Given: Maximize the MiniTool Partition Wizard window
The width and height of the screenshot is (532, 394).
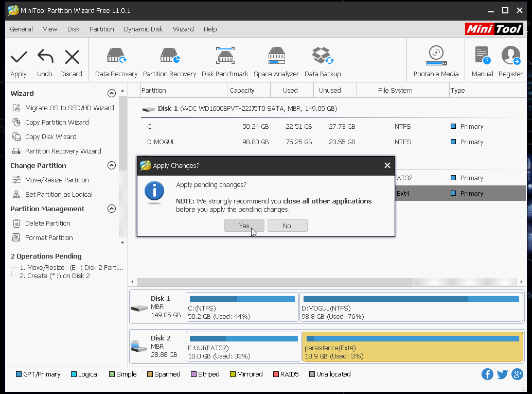Looking at the screenshot, I should [x=505, y=10].
